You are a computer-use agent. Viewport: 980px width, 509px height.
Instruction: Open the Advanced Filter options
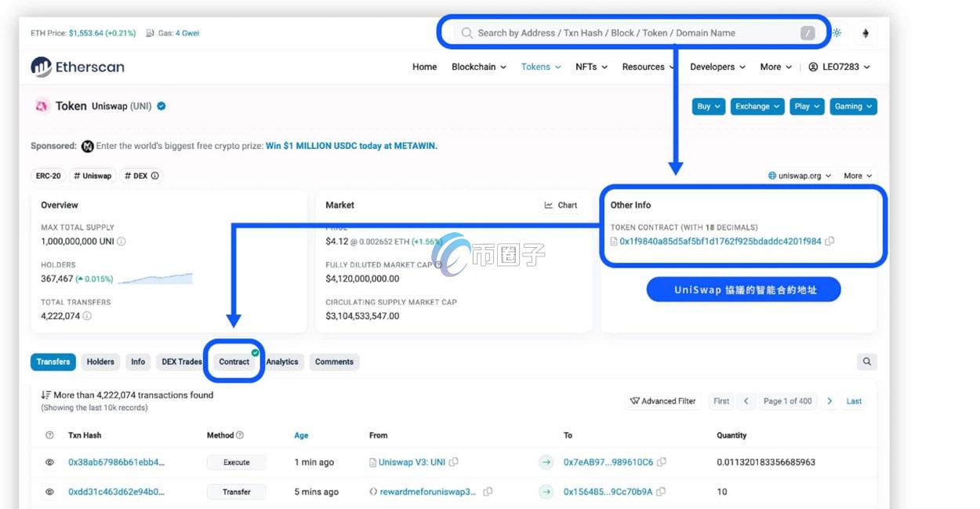coord(663,401)
